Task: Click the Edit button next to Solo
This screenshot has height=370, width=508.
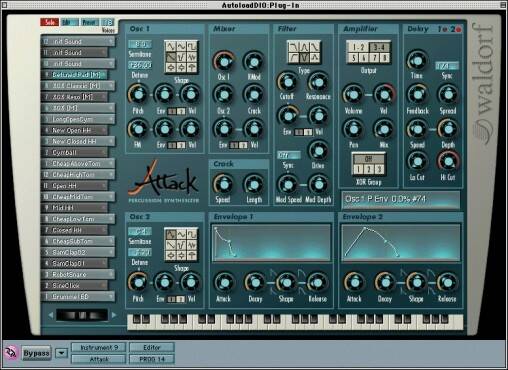Action: (x=70, y=22)
